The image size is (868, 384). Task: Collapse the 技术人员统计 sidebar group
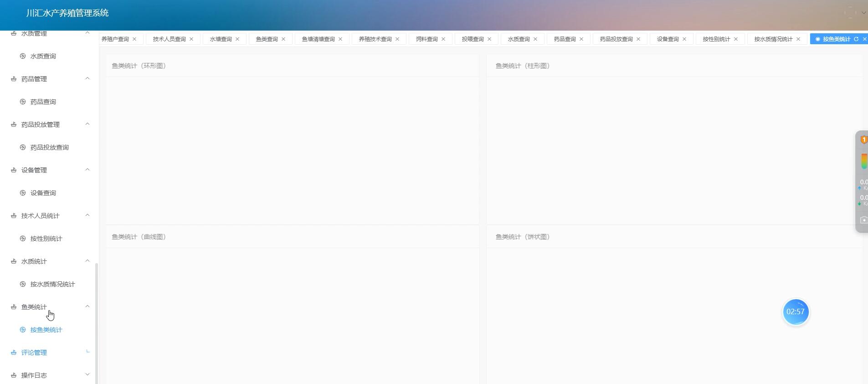87,215
